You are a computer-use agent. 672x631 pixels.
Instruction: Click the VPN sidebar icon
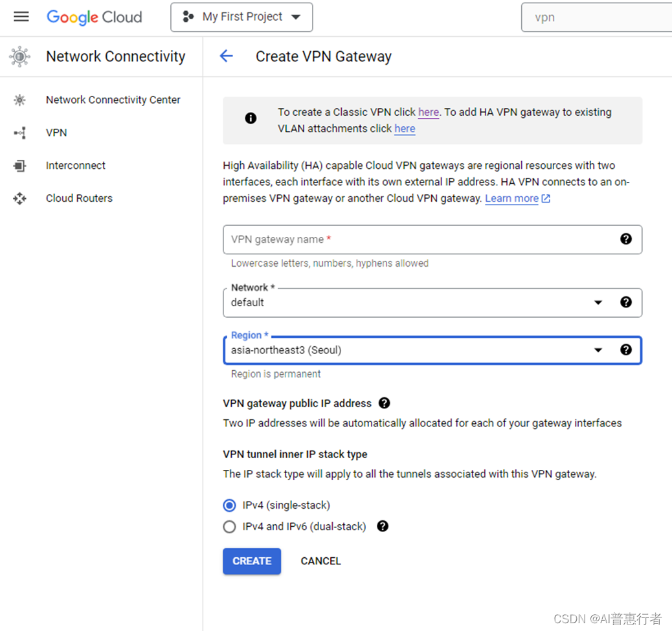coord(19,133)
